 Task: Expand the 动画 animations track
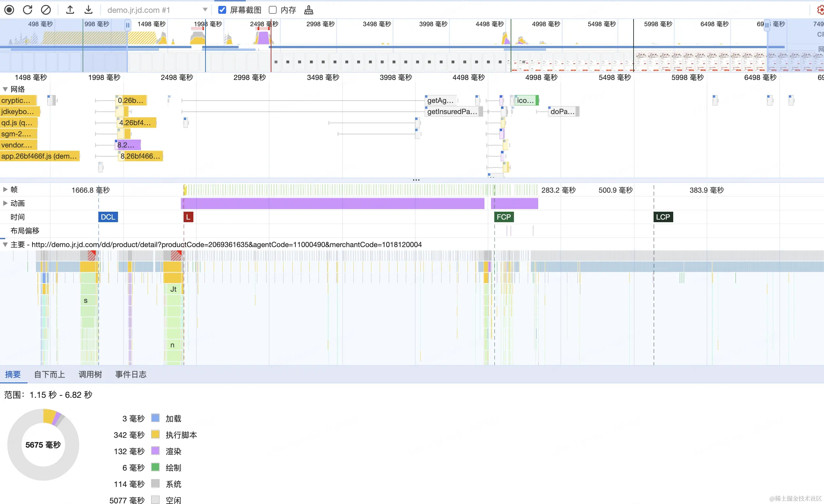click(5, 204)
